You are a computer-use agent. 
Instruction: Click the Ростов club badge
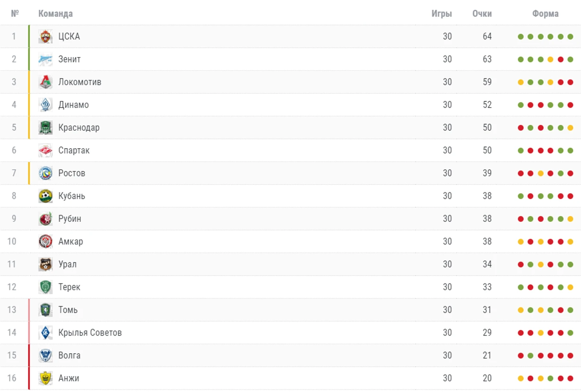click(x=45, y=173)
